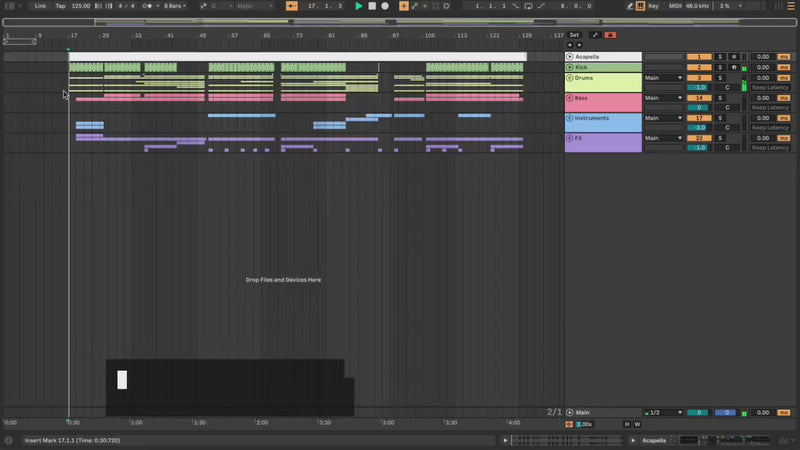Image resolution: width=800 pixels, height=450 pixels.
Task: Solo the Bass track
Action: click(x=719, y=98)
